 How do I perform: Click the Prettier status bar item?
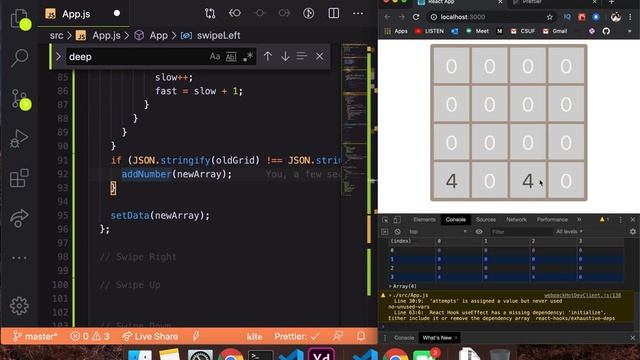click(x=297, y=336)
